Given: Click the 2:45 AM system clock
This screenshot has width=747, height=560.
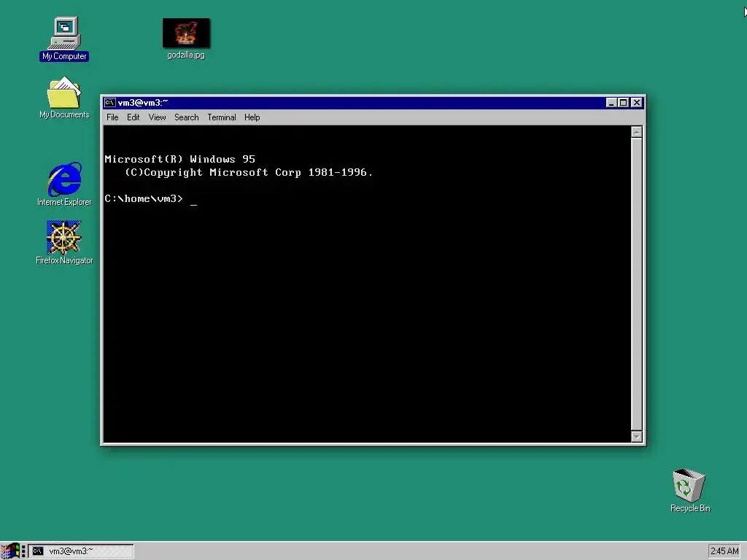Looking at the screenshot, I should (724, 551).
